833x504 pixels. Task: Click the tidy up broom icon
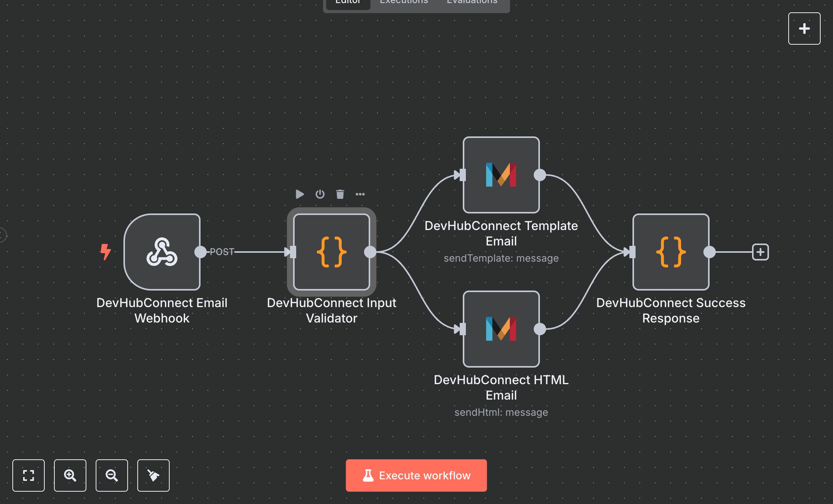pyautogui.click(x=153, y=475)
